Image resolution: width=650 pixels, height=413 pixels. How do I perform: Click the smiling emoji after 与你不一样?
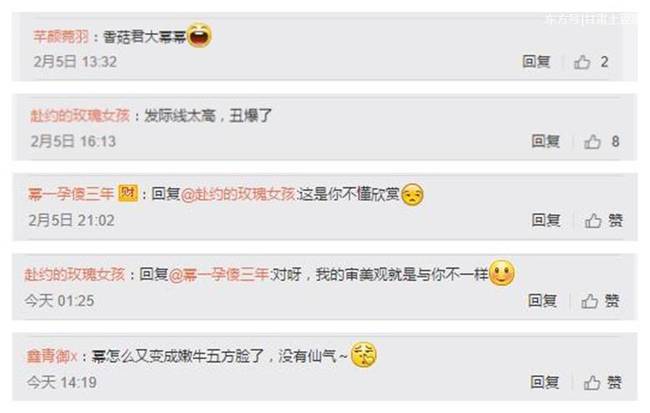click(x=502, y=273)
